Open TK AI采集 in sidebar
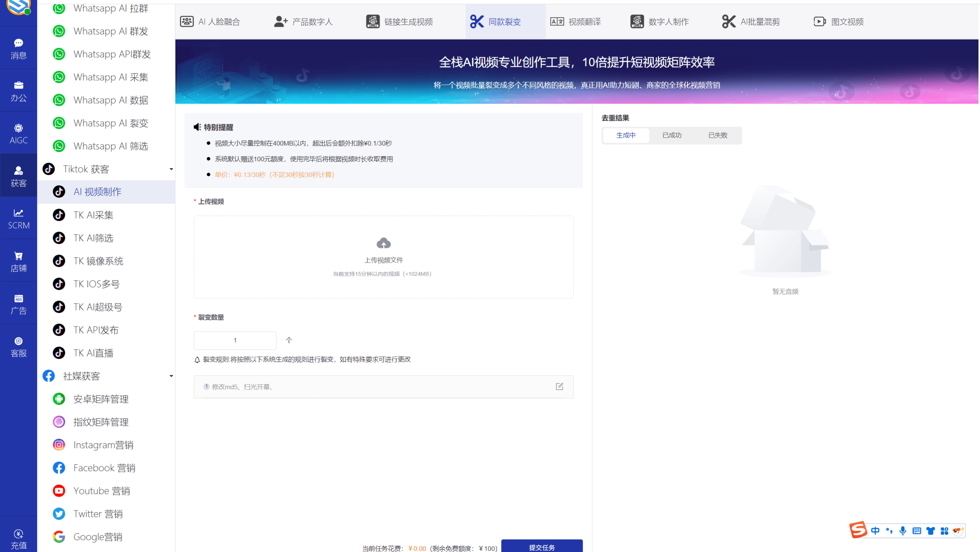This screenshot has height=552, width=980. tap(93, 215)
